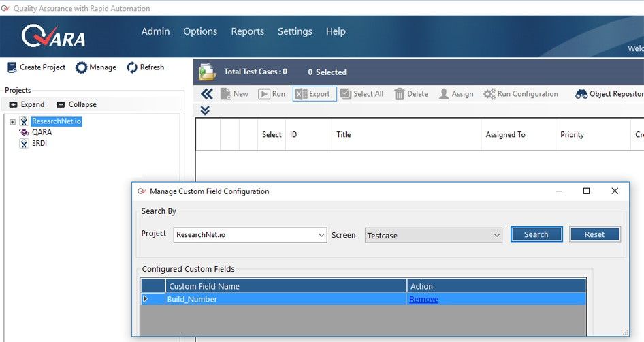Sort by Priority column header
Screen dimensions: 644x342
(x=593, y=134)
